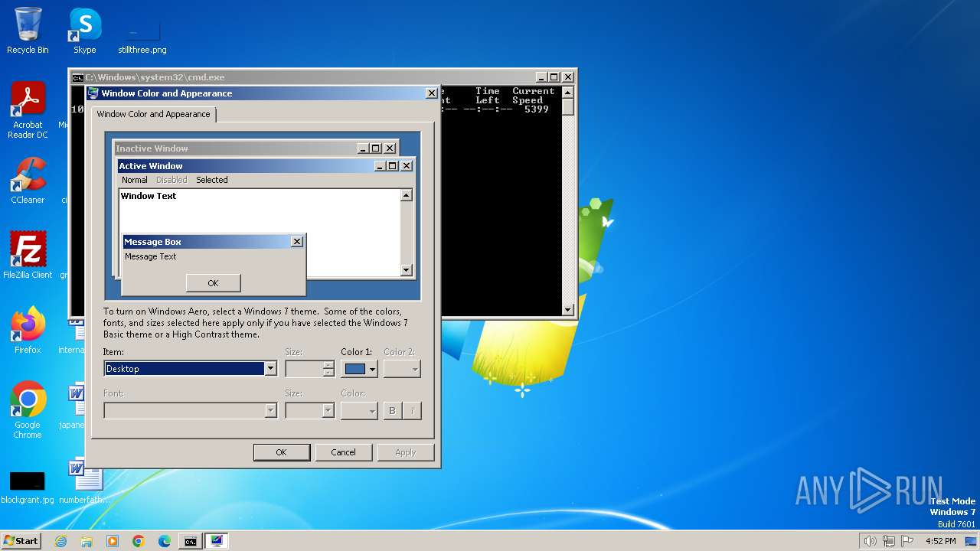Click the Show Desktop button in the tray corner
980x551 pixels.
972,541
